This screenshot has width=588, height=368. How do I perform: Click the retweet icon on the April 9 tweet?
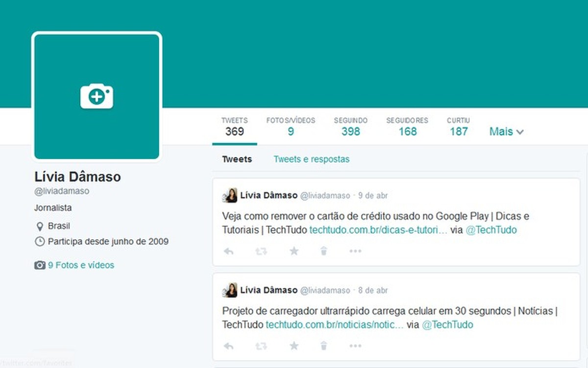262,251
